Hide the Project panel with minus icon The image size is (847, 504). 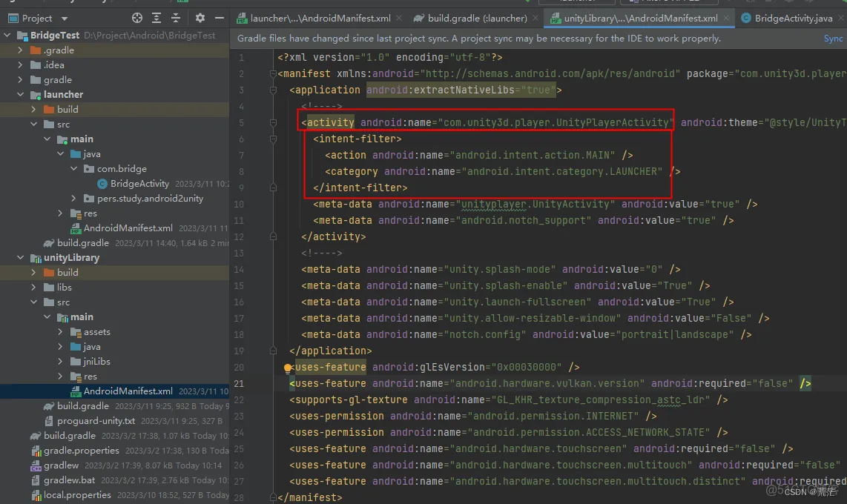coord(220,19)
